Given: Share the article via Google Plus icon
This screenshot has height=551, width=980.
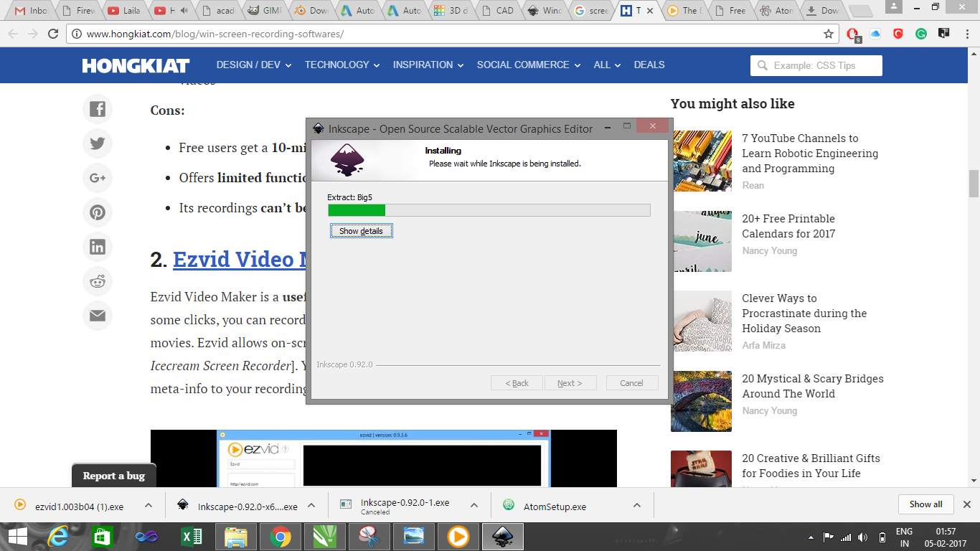Looking at the screenshot, I should 98,178.
